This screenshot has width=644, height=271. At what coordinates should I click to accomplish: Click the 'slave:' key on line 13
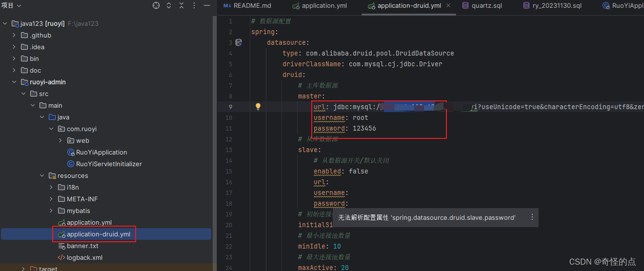coord(310,150)
